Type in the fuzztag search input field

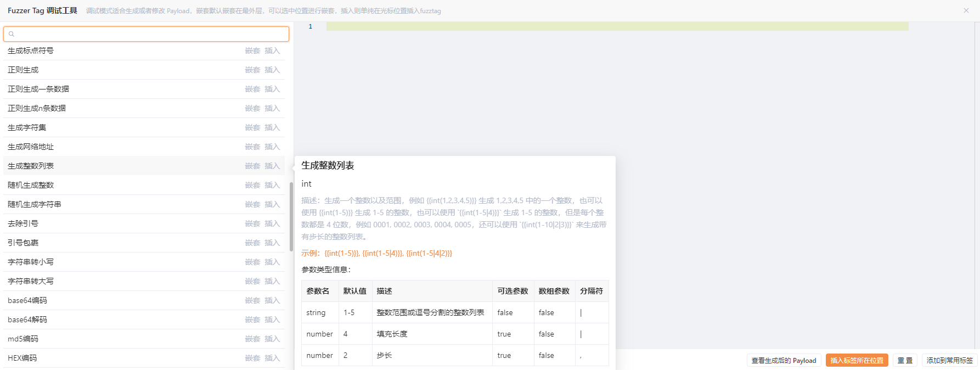coord(148,34)
